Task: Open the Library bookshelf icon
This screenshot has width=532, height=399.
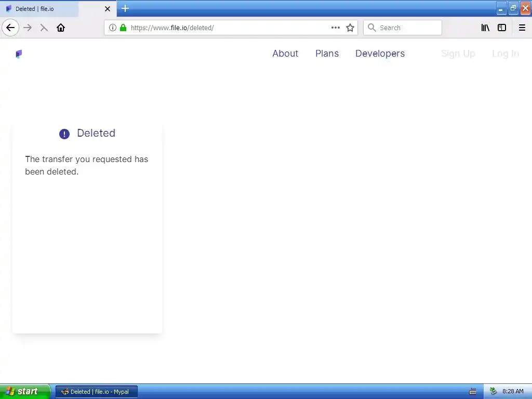Action: (485, 28)
